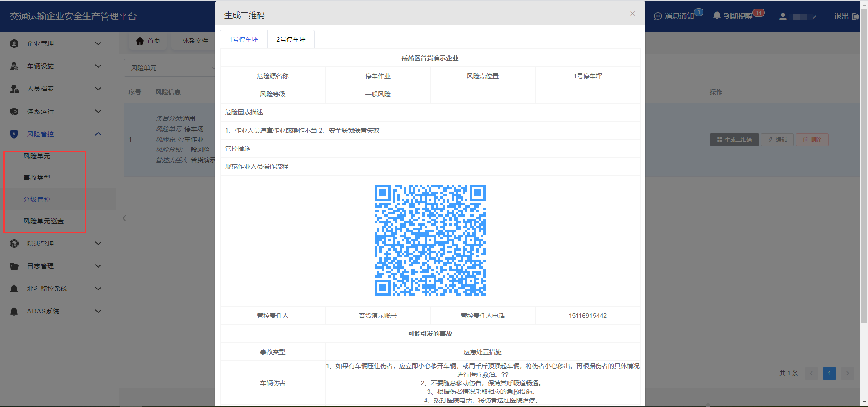The width and height of the screenshot is (868, 407).
Task: Expand the 北斗监控系统 menu chevron
Action: [x=98, y=289]
